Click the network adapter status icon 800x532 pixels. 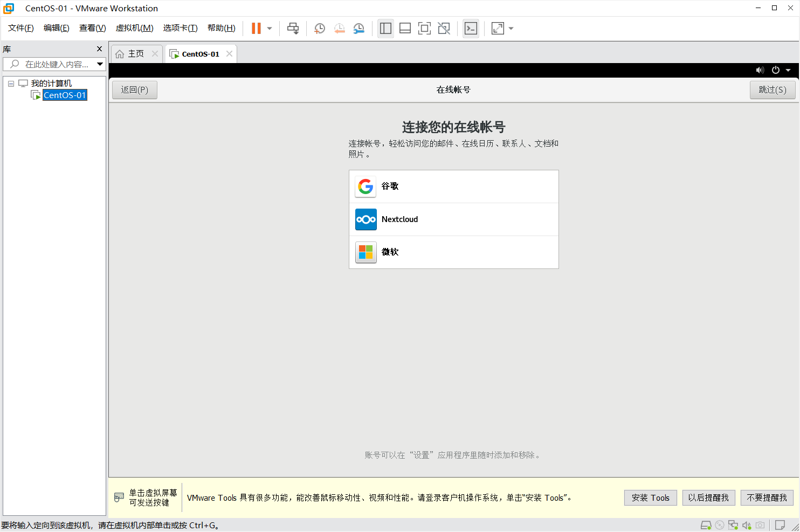pos(733,524)
